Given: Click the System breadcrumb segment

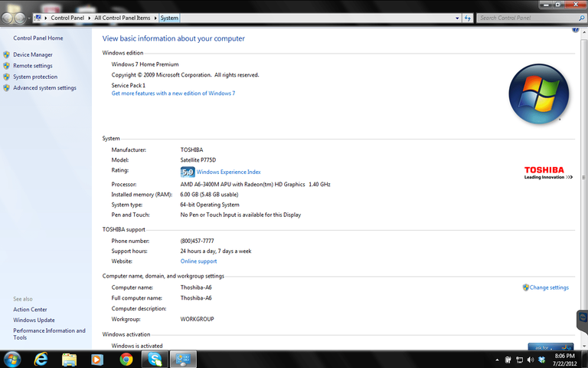Looking at the screenshot, I should [169, 18].
